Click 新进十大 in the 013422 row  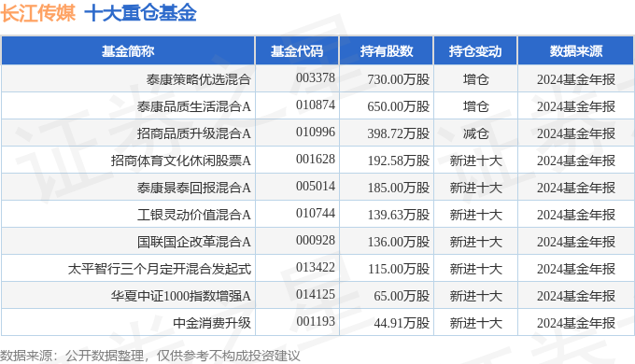coord(476,269)
